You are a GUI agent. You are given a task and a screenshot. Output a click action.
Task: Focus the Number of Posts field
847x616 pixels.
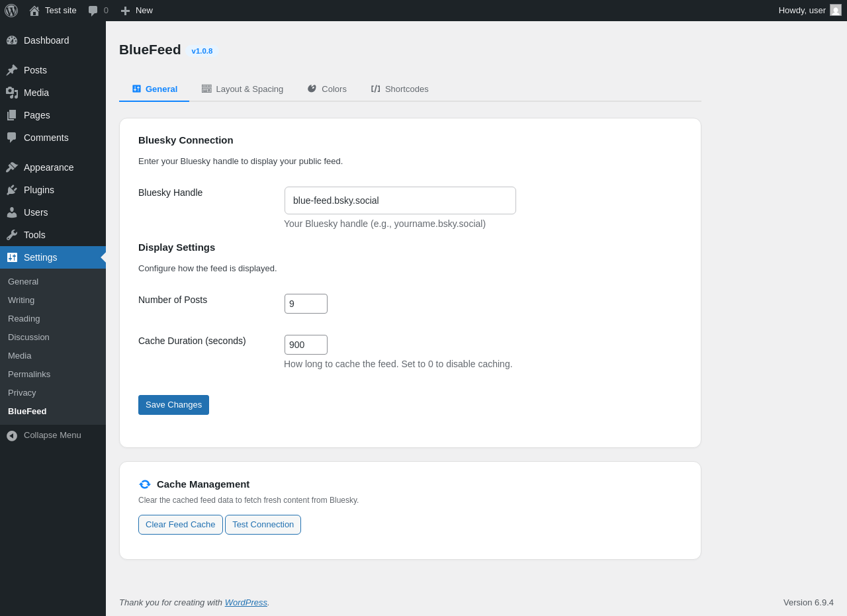tap(306, 304)
